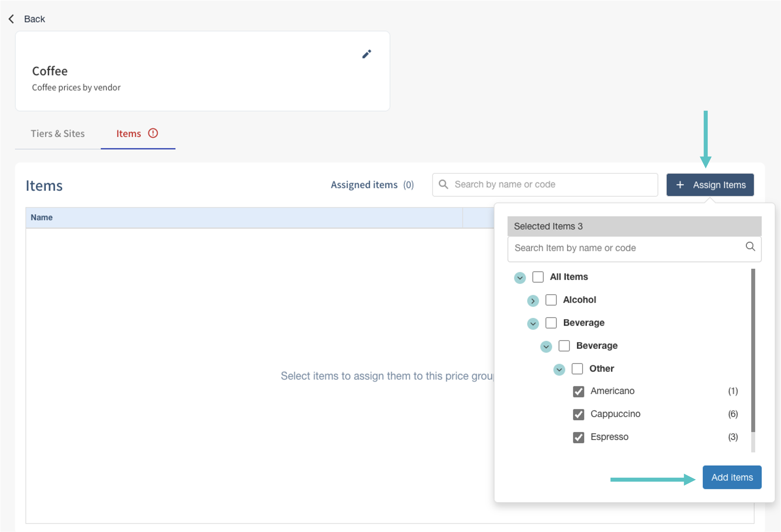Click the warning icon on Items tab

click(x=153, y=133)
